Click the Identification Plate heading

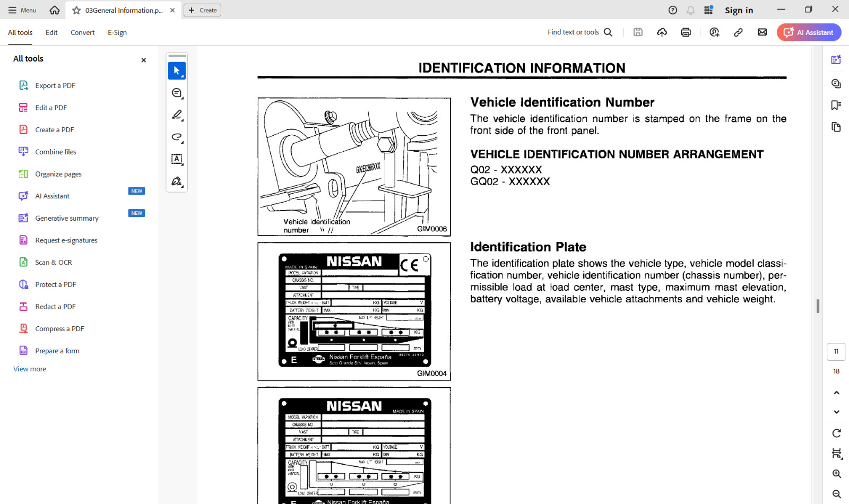click(x=528, y=247)
